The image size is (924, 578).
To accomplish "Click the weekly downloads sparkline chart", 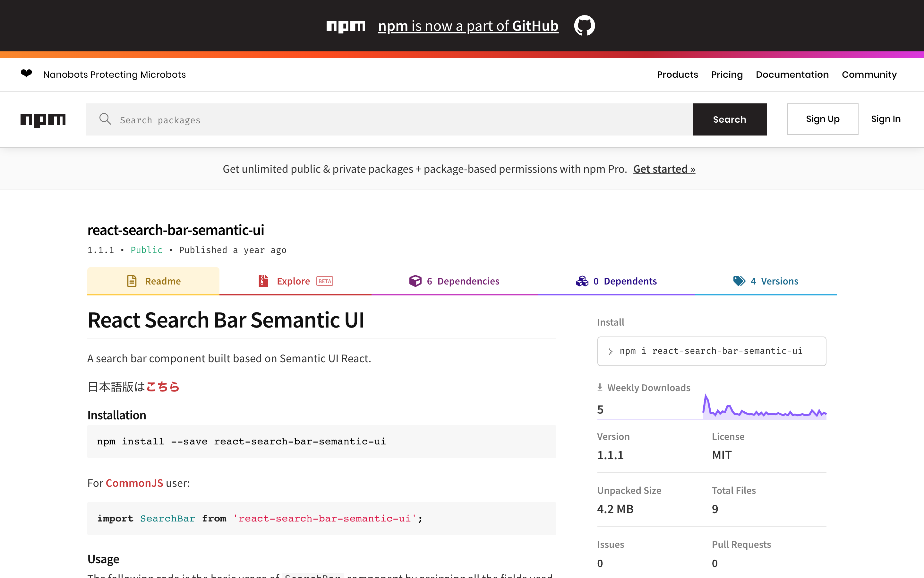I will (x=765, y=406).
